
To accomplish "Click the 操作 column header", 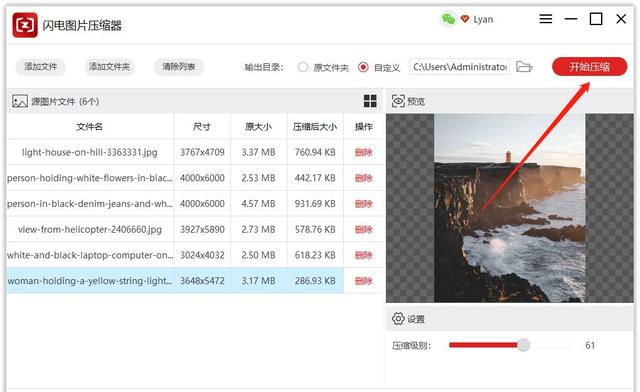I will pyautogui.click(x=364, y=127).
